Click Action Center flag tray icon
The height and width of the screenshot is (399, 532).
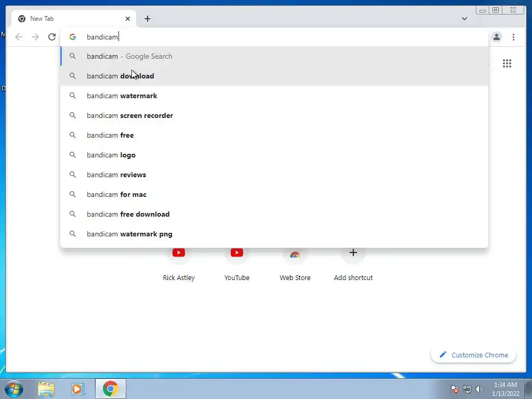pyautogui.click(x=455, y=389)
